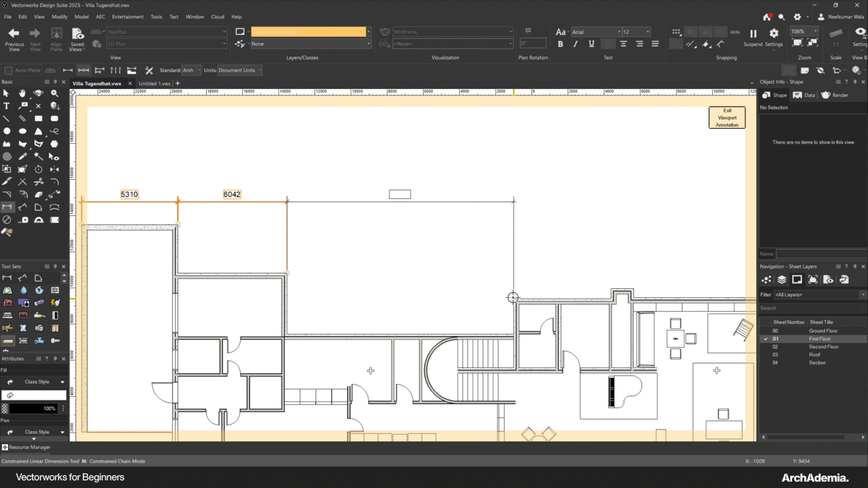
Task: Toggle Italic text formatting
Action: click(576, 44)
